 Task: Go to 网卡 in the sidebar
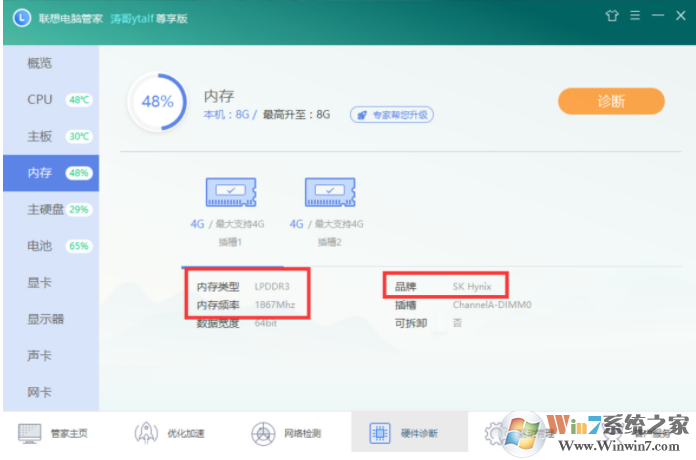pos(51,392)
